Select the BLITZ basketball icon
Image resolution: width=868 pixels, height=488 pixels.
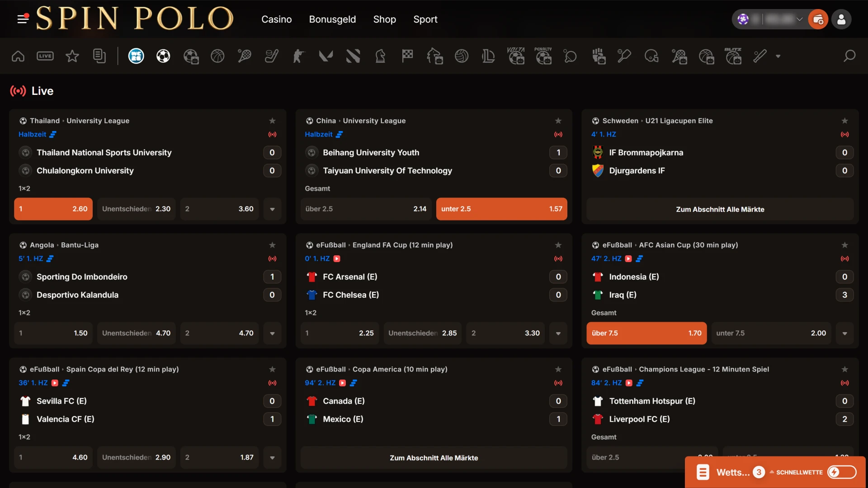(733, 56)
